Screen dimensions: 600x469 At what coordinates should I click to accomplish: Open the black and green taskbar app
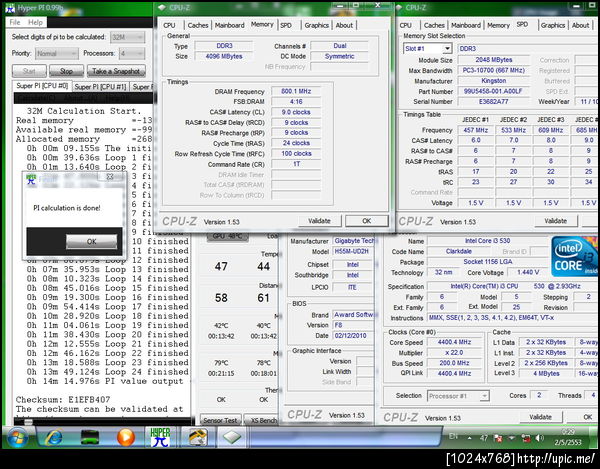[90, 437]
